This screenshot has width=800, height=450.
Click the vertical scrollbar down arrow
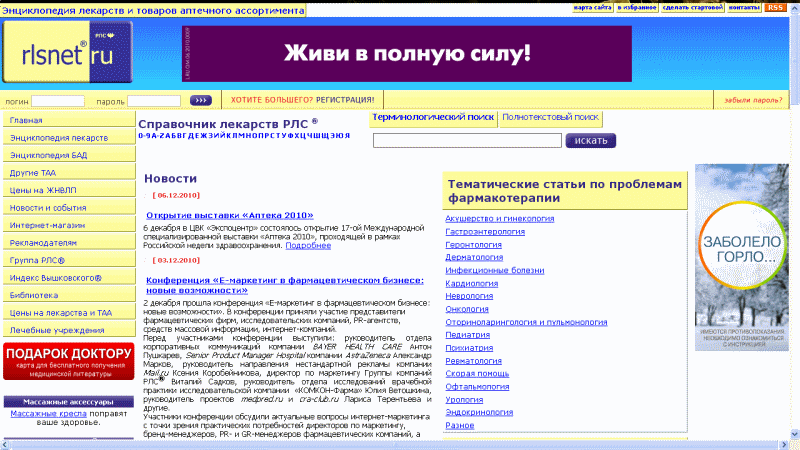[x=794, y=433]
